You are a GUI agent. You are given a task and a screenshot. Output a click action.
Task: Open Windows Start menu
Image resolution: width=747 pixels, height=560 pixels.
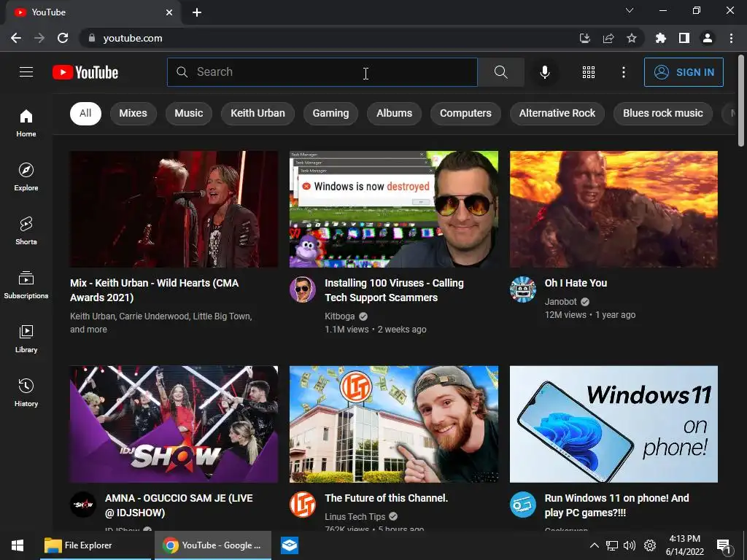coord(18,545)
